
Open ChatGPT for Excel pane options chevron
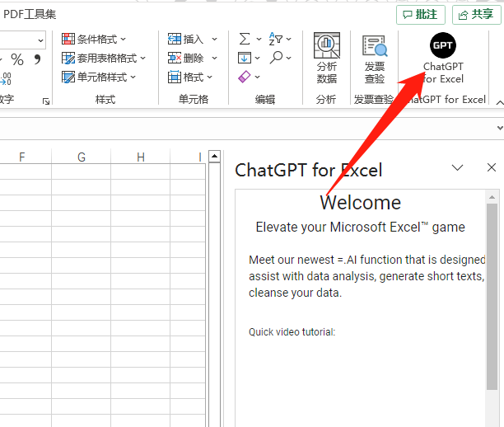click(x=457, y=167)
